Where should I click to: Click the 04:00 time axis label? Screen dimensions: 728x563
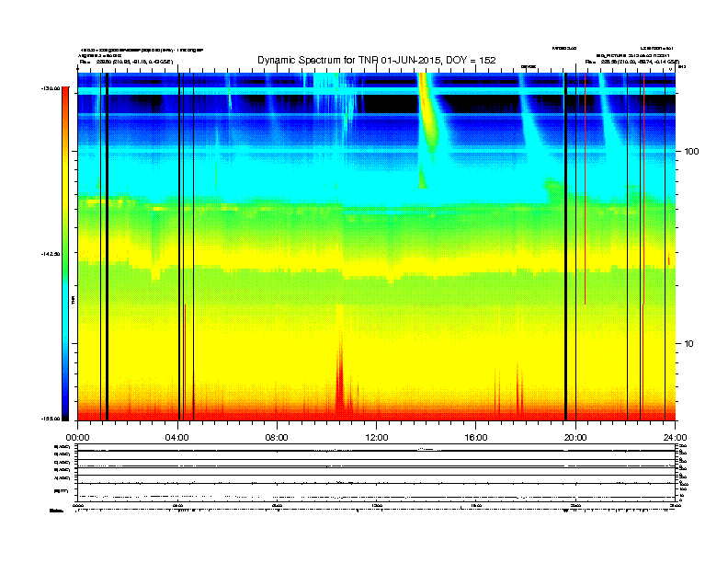177,438
